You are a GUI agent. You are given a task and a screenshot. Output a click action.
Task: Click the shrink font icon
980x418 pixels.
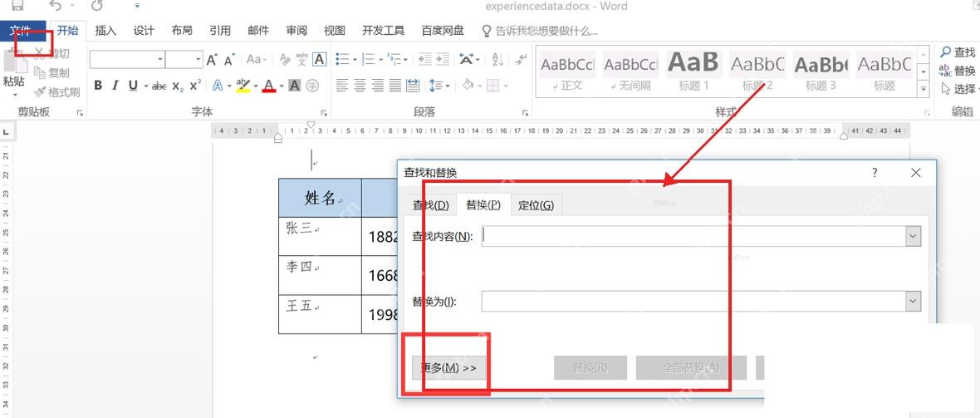coord(229,60)
